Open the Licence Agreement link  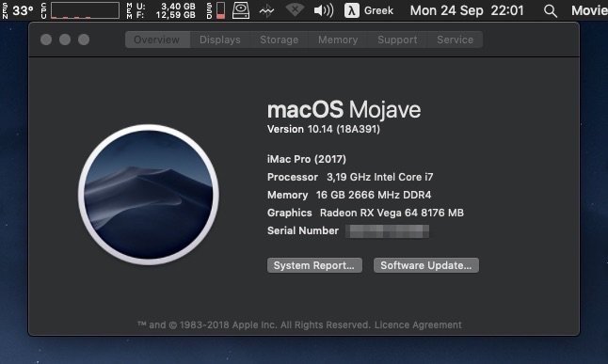coord(418,324)
